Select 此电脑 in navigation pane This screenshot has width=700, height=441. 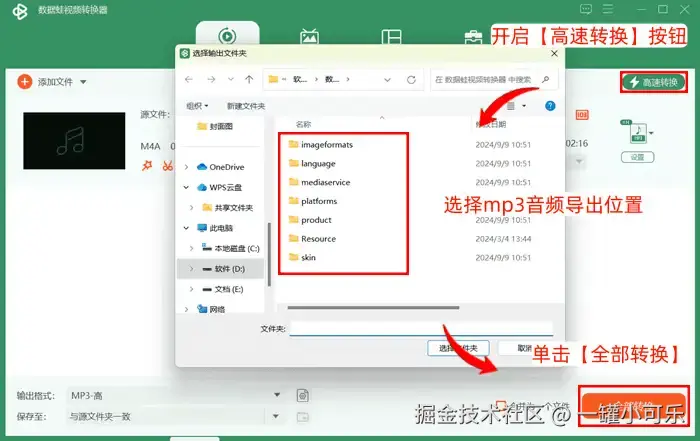(221, 228)
